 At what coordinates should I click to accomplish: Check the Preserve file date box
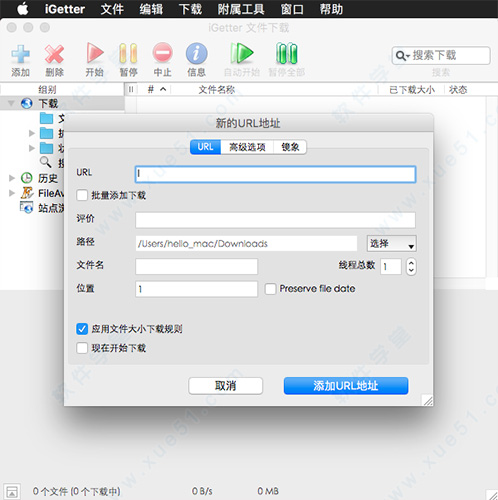tap(270, 289)
